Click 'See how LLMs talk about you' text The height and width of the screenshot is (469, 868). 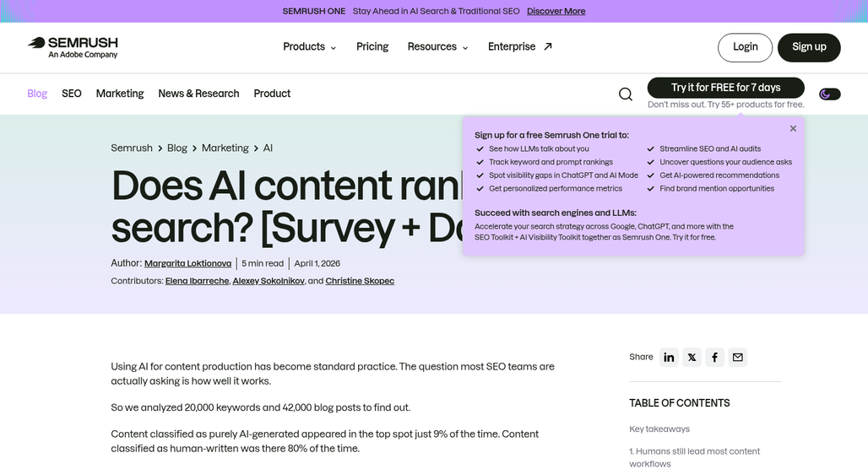tap(539, 148)
